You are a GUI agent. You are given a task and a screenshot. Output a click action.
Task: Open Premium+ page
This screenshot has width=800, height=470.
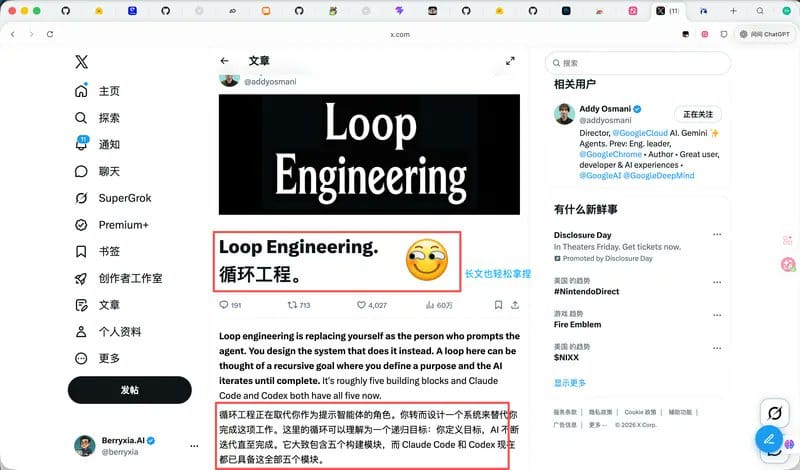tap(112, 225)
